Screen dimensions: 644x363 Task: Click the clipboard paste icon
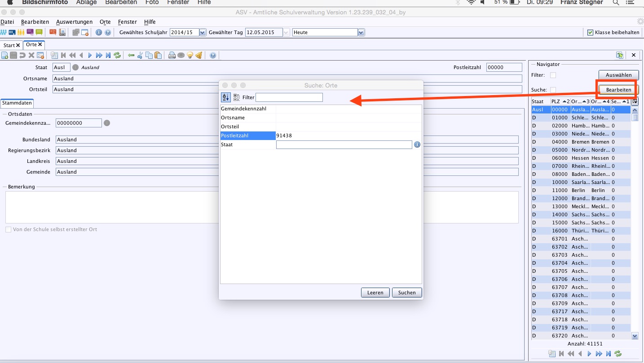(158, 55)
